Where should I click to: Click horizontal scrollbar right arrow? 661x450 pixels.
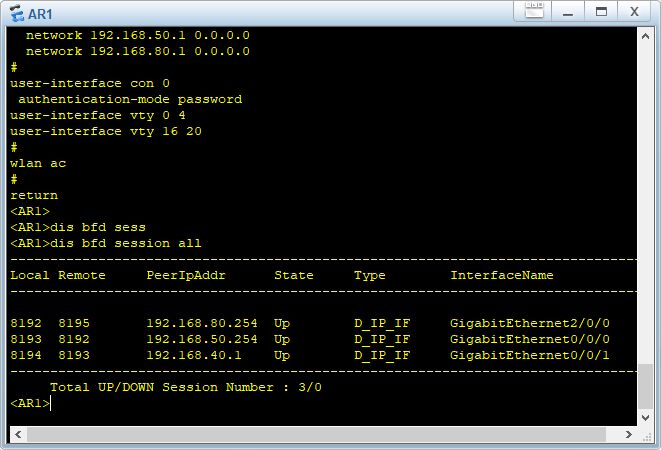(x=629, y=434)
